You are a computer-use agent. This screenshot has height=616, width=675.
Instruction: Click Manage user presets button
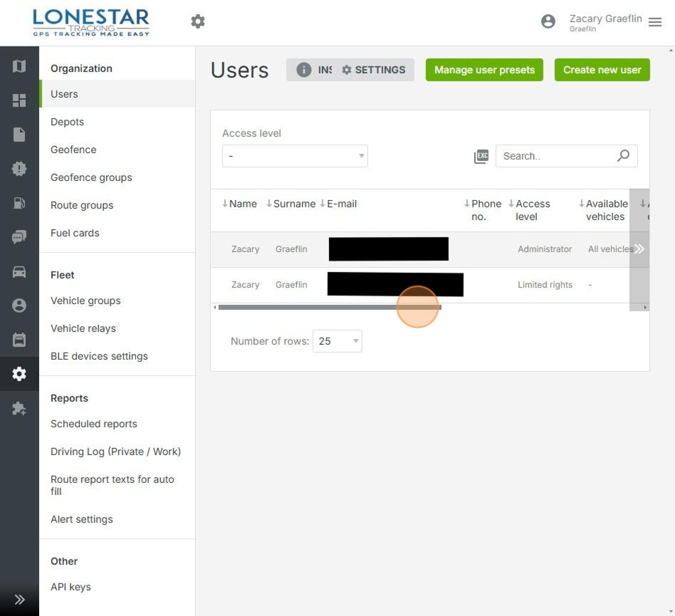click(x=485, y=70)
